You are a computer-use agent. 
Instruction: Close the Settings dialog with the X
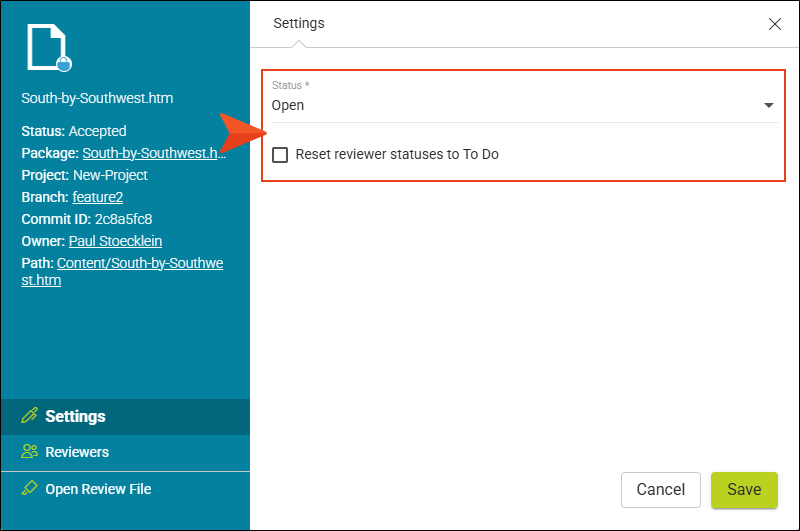click(x=774, y=24)
